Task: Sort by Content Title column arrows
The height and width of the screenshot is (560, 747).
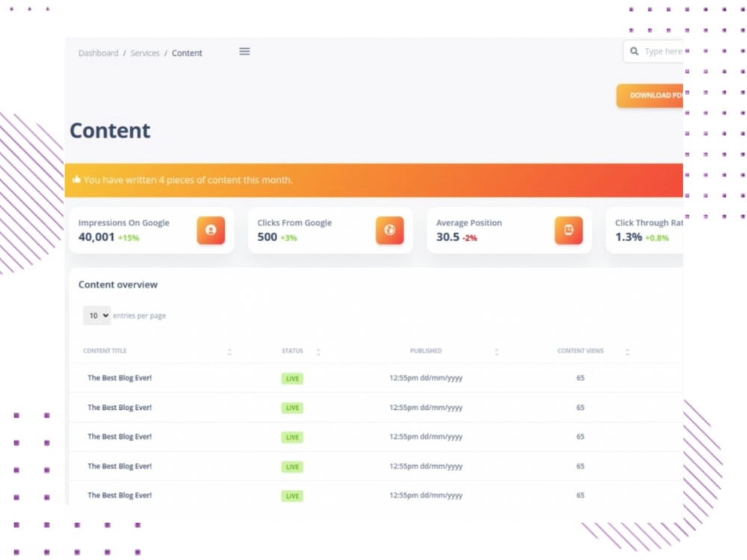Action: click(x=229, y=352)
